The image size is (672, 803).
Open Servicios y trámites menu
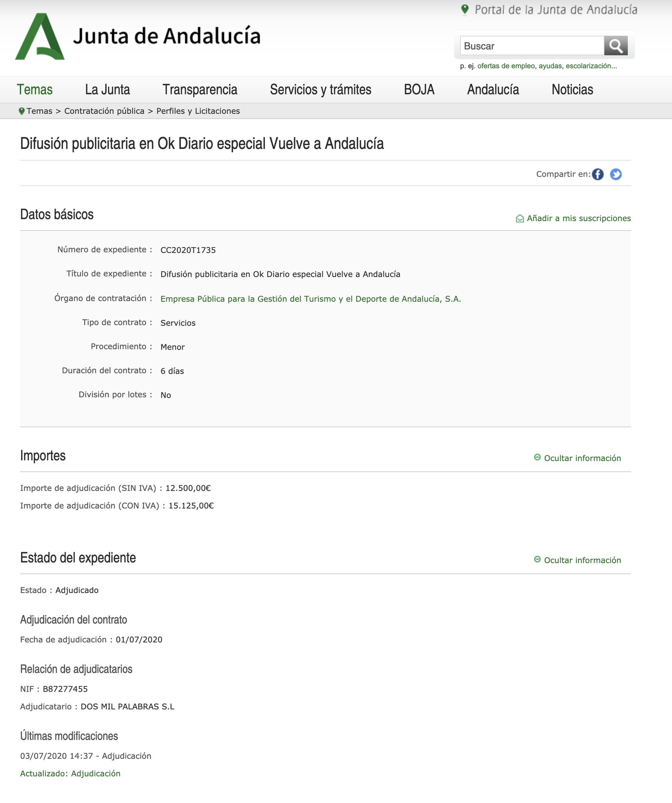click(321, 89)
